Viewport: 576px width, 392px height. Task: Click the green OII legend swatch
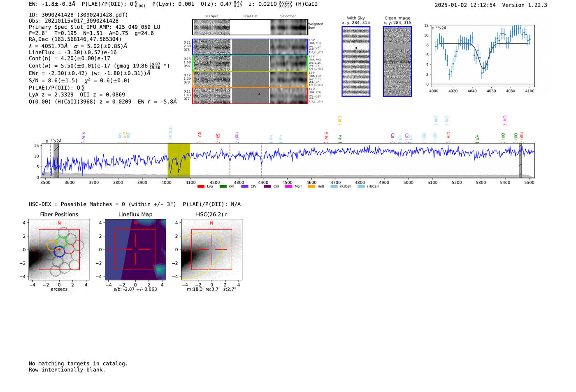coord(223,187)
